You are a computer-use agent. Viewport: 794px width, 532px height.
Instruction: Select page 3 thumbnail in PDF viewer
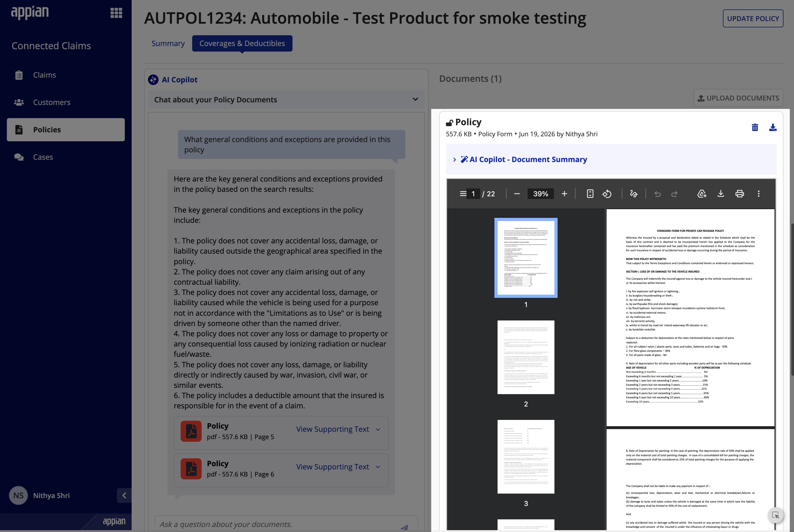coord(526,456)
